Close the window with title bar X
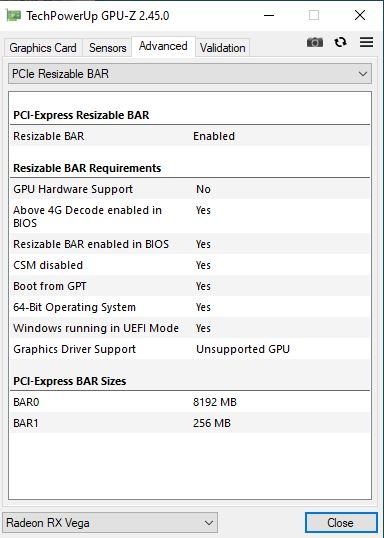 pos(360,15)
